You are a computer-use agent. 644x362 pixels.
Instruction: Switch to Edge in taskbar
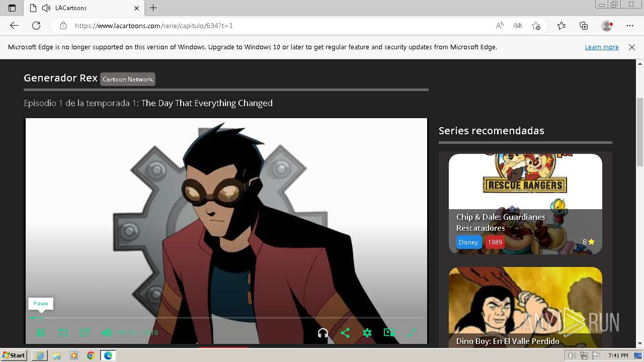[108, 355]
